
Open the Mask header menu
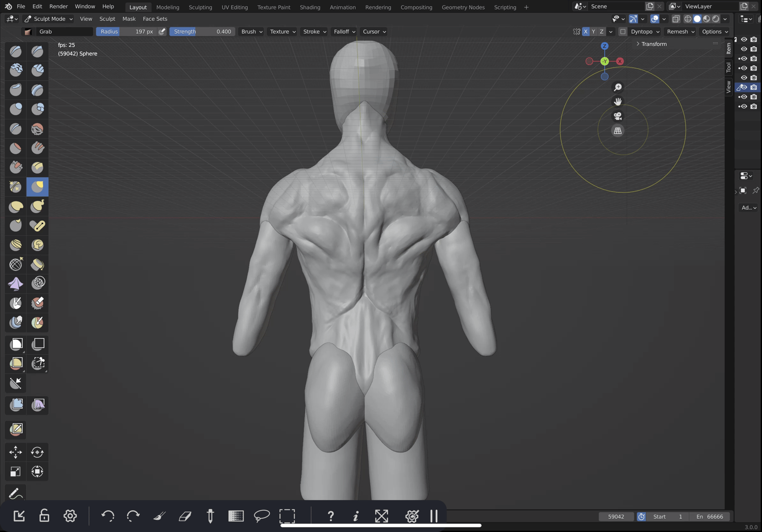[129, 19]
